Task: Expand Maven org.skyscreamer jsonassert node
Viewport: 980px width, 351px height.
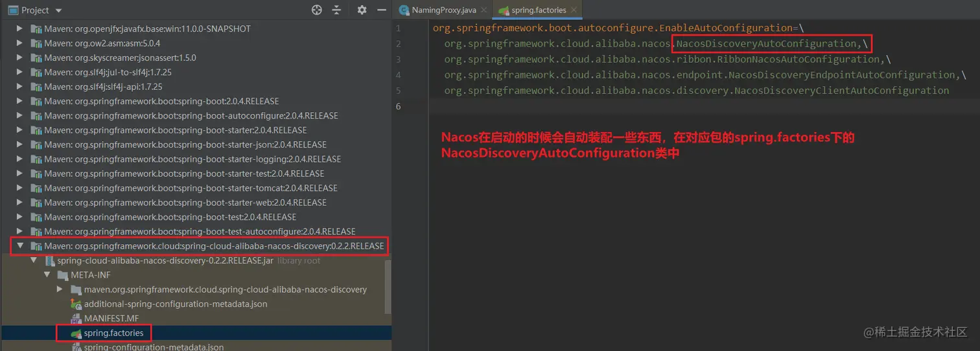Action: pyautogui.click(x=19, y=58)
